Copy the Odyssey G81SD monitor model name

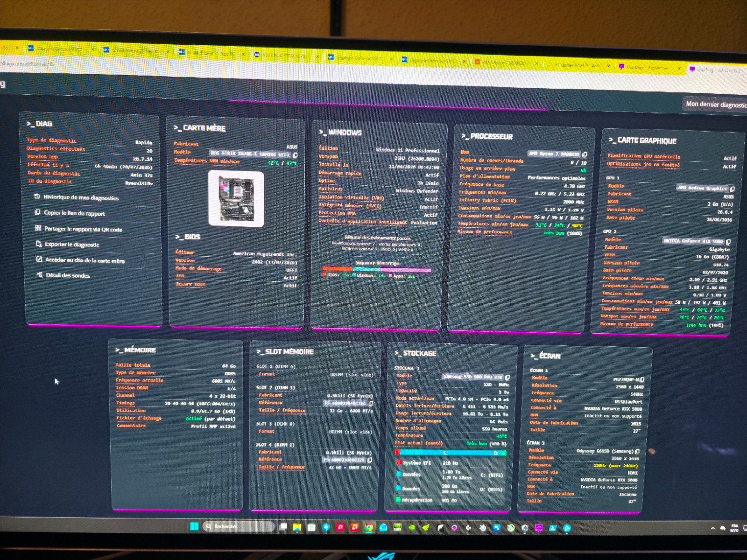[x=637, y=451]
